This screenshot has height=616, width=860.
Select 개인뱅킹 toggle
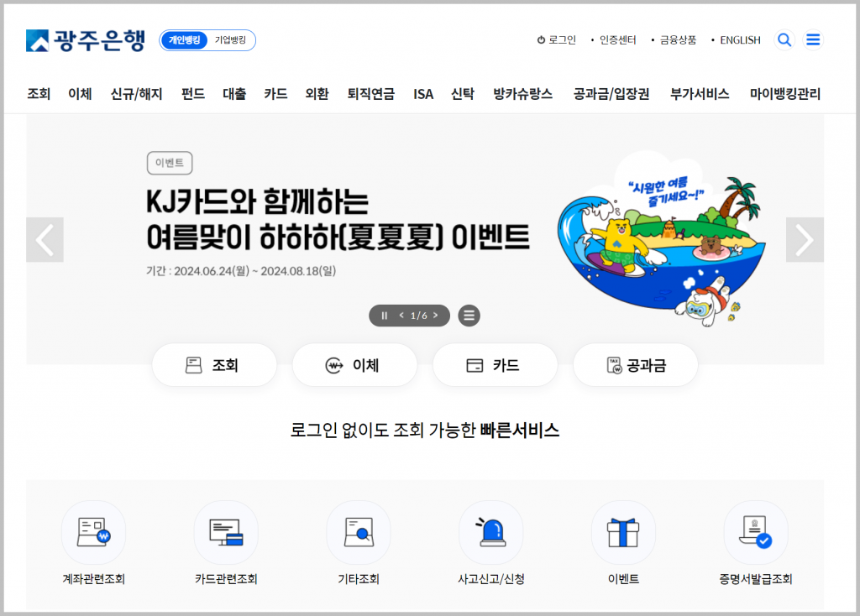pyautogui.click(x=184, y=40)
